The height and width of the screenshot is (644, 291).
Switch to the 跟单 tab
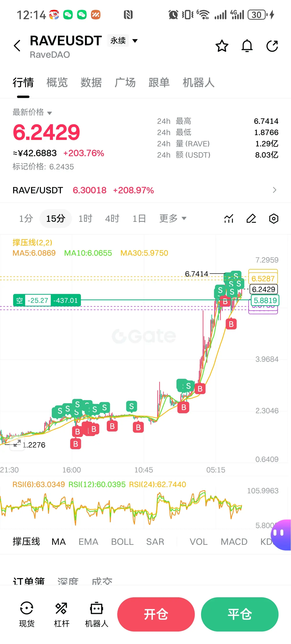[159, 82]
